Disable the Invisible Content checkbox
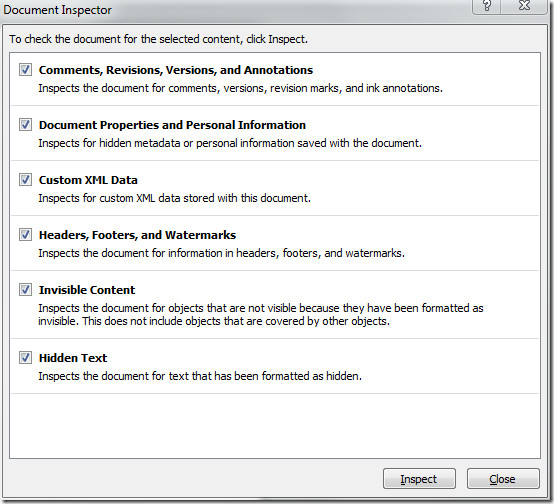Viewport: 554px width, 504px height. tap(25, 290)
